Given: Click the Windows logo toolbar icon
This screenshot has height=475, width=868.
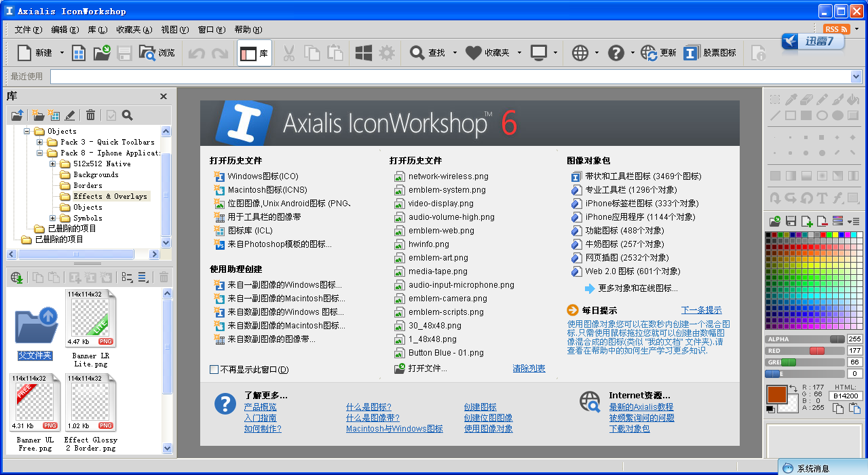Looking at the screenshot, I should 364,53.
